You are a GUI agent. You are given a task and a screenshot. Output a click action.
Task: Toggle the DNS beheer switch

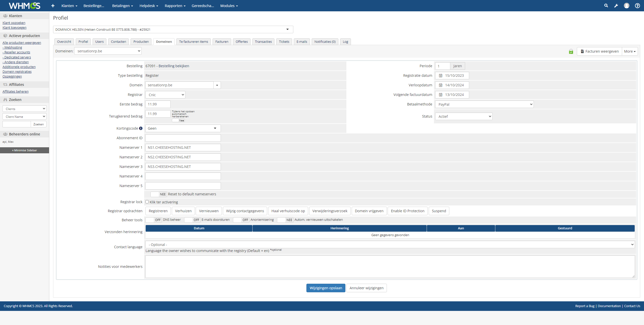click(x=153, y=220)
